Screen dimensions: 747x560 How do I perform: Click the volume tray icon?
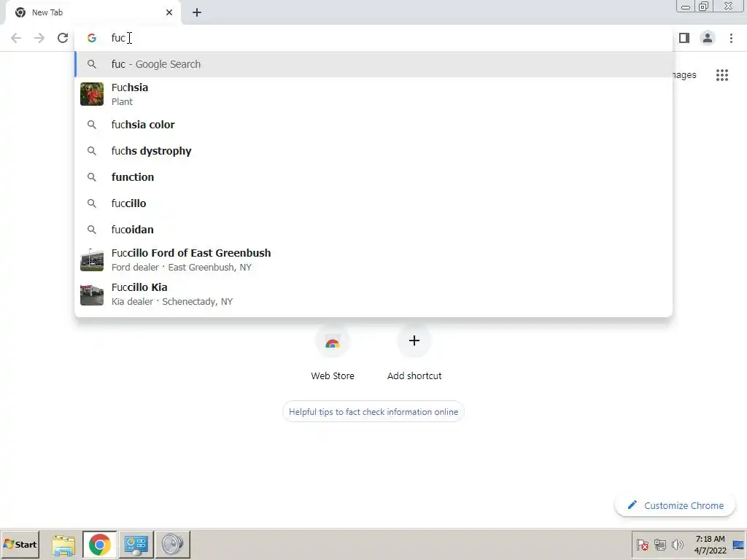[x=677, y=545]
